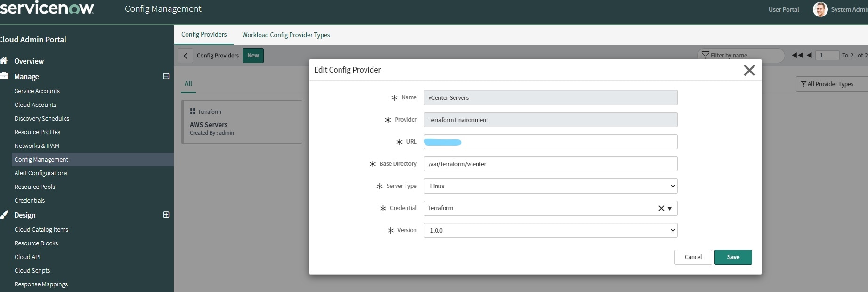Open Cloud Catalog Items

coord(41,230)
